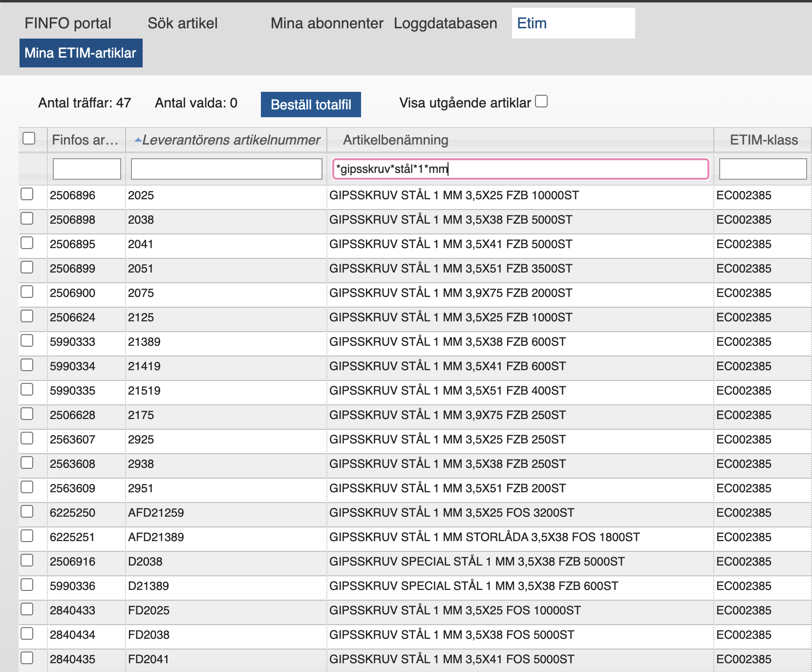812x672 pixels.
Task: Sort by ETIM-klass column header
Action: (x=764, y=140)
